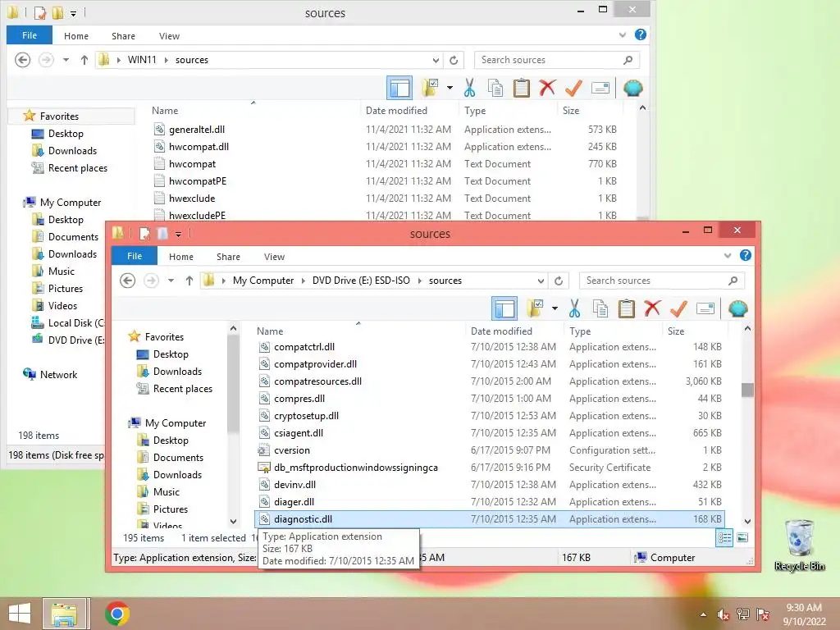This screenshot has width=840, height=630.
Task: Refresh the back WIN11 sources window
Action: click(454, 60)
